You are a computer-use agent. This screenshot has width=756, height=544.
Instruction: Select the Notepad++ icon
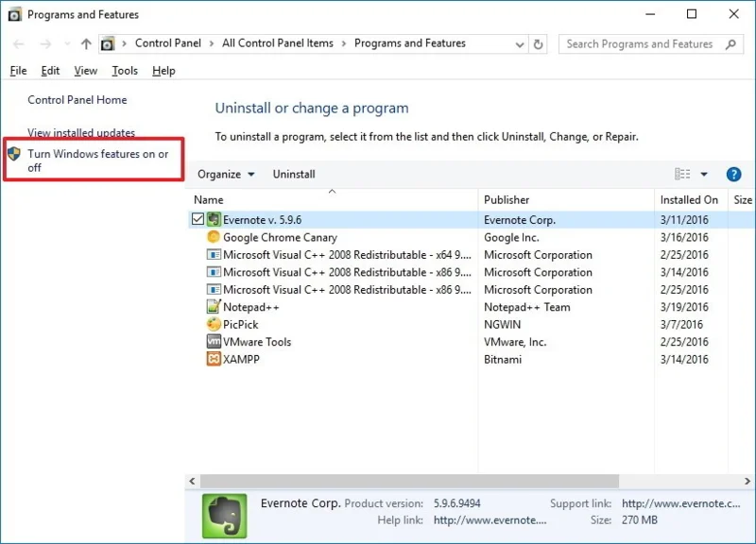point(213,307)
